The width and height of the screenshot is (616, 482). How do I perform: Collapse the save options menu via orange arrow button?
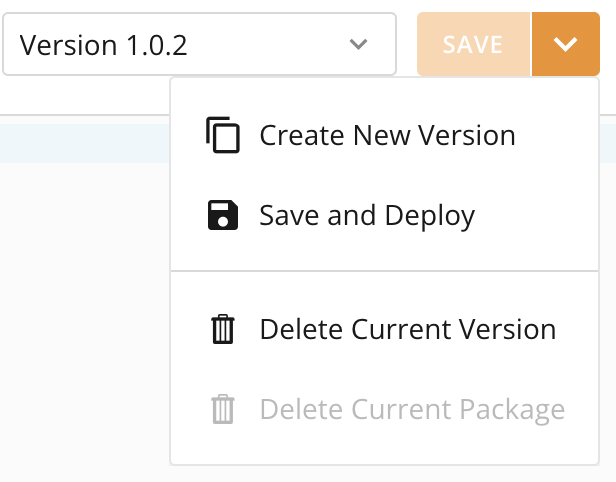point(566,44)
